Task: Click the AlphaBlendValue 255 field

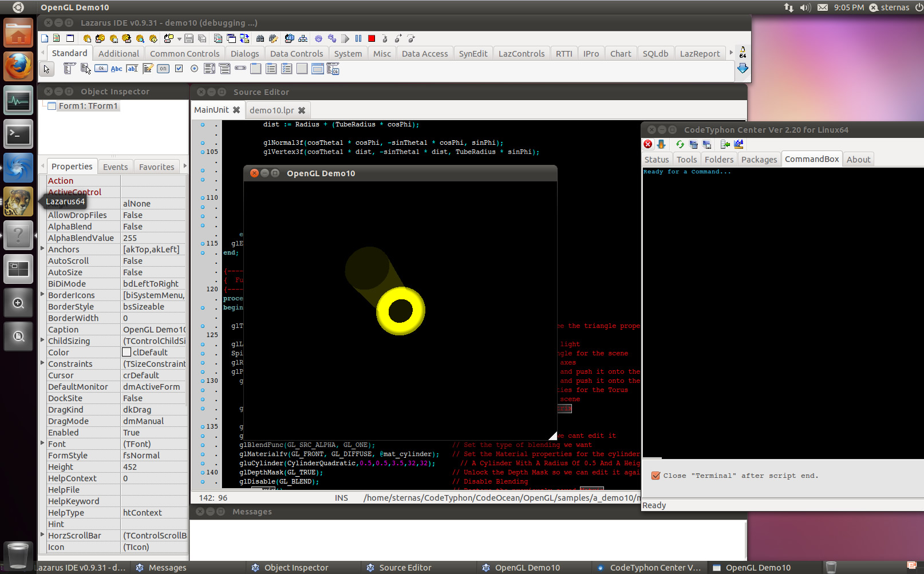Action: point(154,238)
